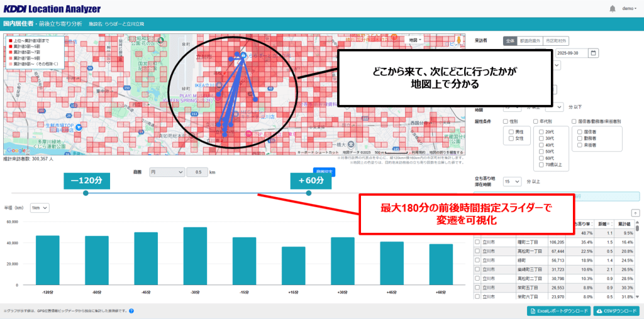
Task: Click the scroll-to-top arrow above the table
Action: [635, 213]
